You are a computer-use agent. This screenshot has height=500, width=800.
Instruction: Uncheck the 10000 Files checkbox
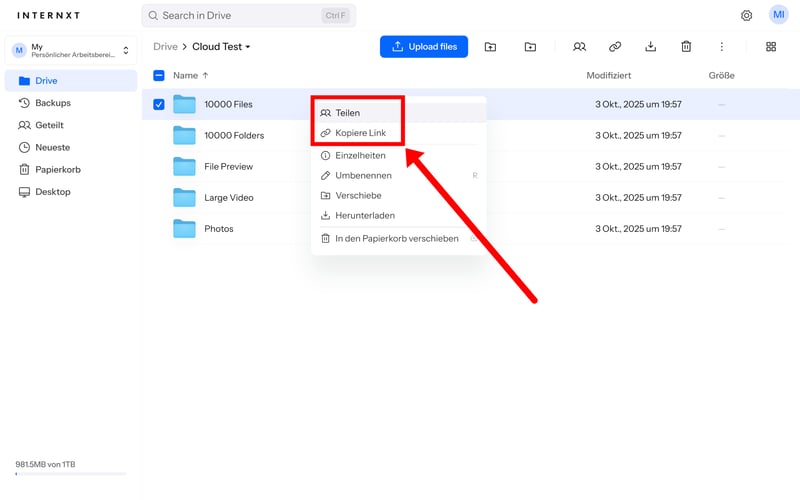159,104
